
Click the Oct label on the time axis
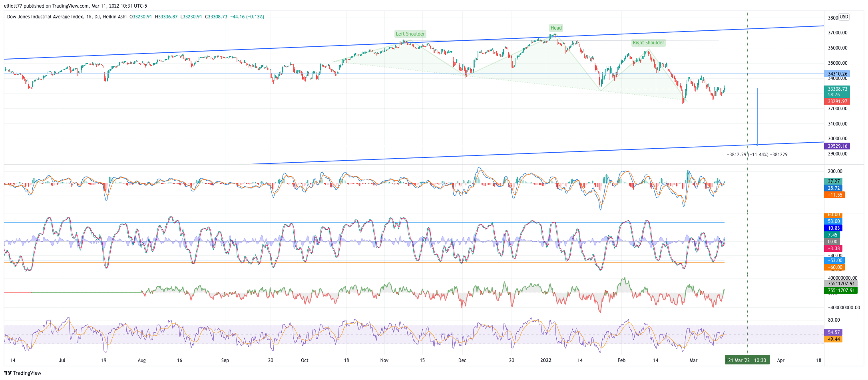click(x=305, y=360)
